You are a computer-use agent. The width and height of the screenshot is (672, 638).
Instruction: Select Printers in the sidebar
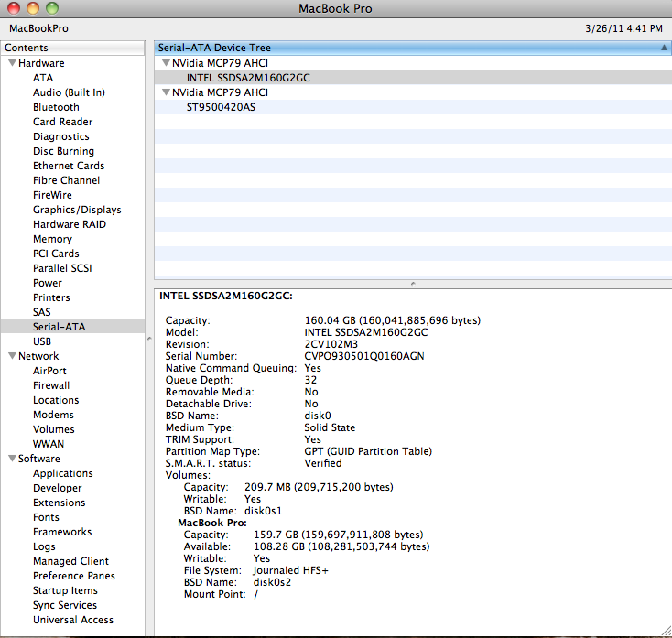tap(51, 297)
